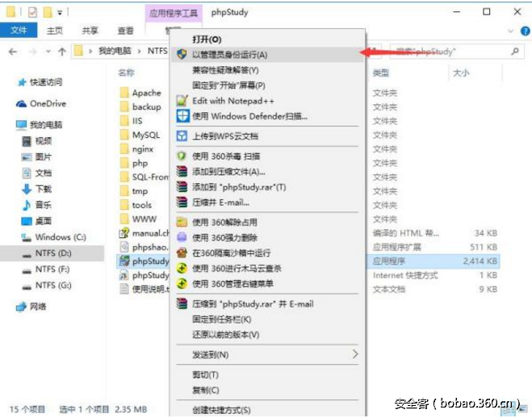Open the quick access toolbar dropdown

point(60,13)
